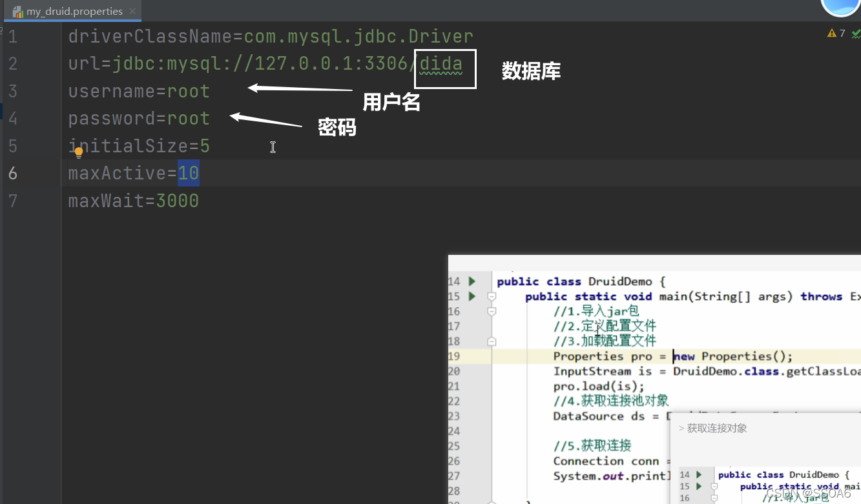Viewport: 861px width, 504px height.
Task: Expand the 获取连接对象 heading
Action: tap(712, 428)
